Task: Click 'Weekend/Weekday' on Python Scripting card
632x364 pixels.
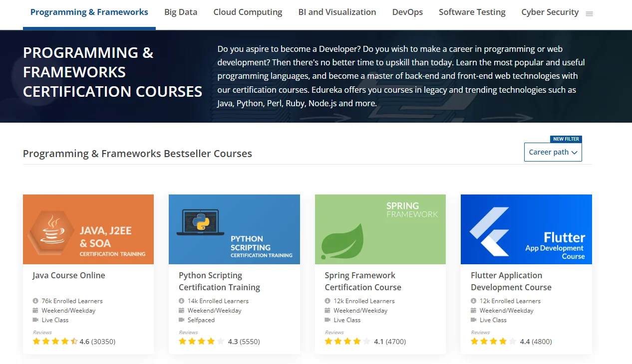Action: point(215,311)
